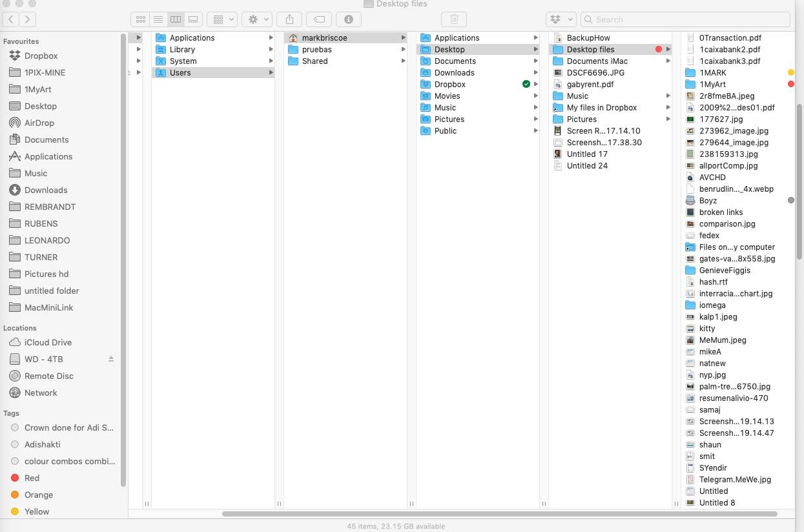Switch to icon view
Viewport: 804px width, 532px height.
point(140,19)
